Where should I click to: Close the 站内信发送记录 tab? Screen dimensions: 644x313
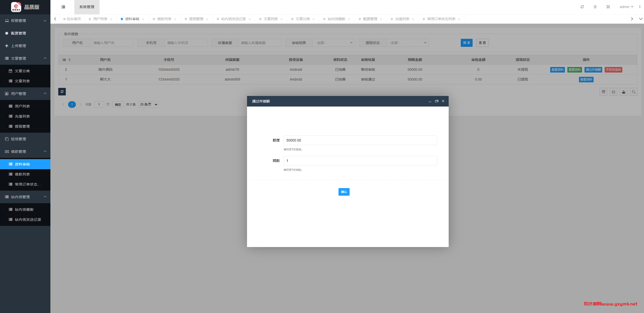[250, 19]
